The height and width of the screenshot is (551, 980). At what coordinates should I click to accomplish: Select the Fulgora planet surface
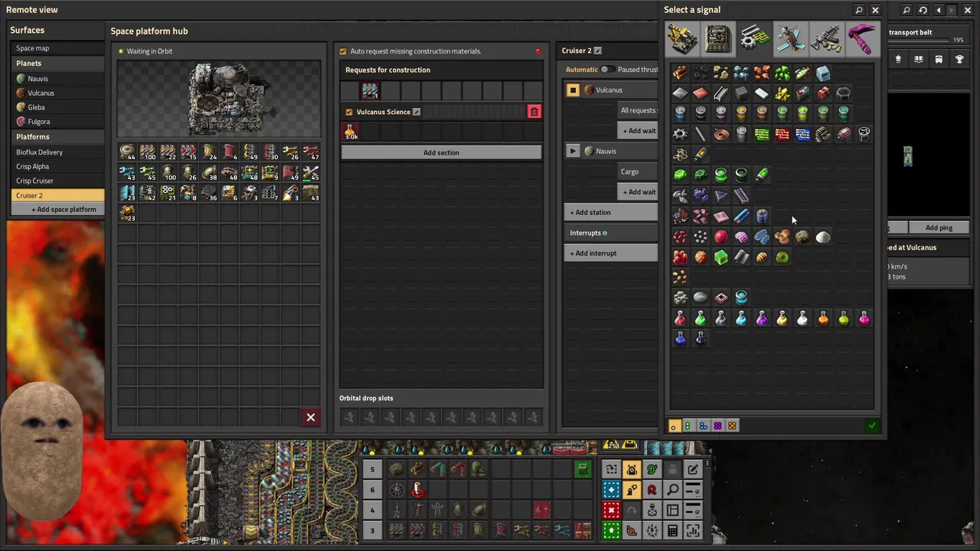(57, 122)
